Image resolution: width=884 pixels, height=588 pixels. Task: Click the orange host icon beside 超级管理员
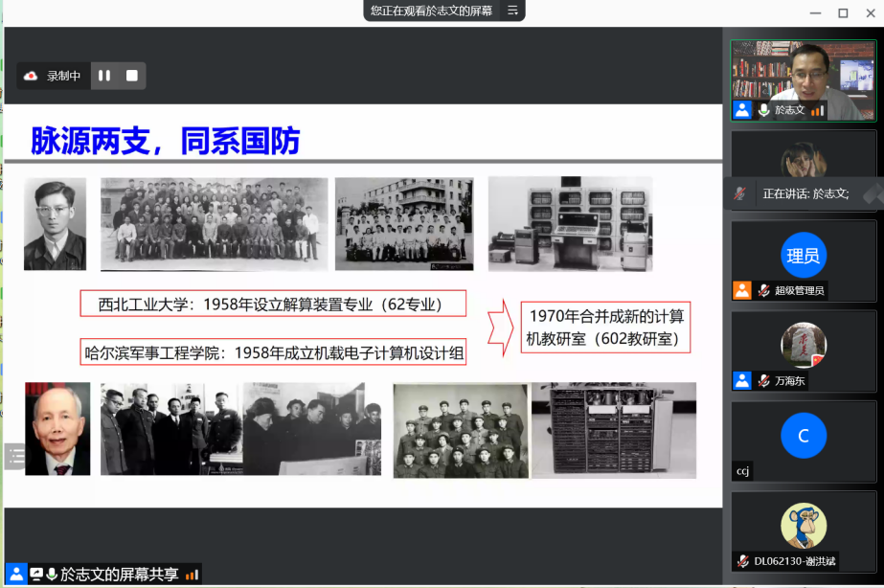coord(742,290)
